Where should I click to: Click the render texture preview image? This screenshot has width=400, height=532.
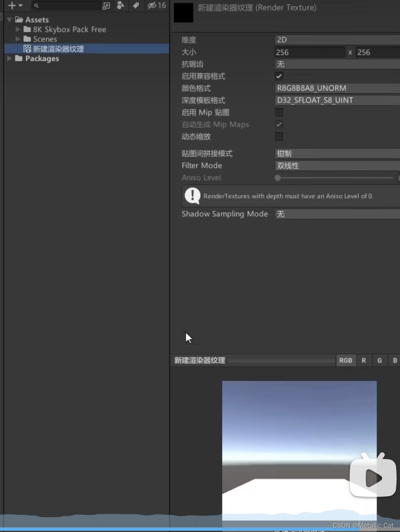[299, 451]
